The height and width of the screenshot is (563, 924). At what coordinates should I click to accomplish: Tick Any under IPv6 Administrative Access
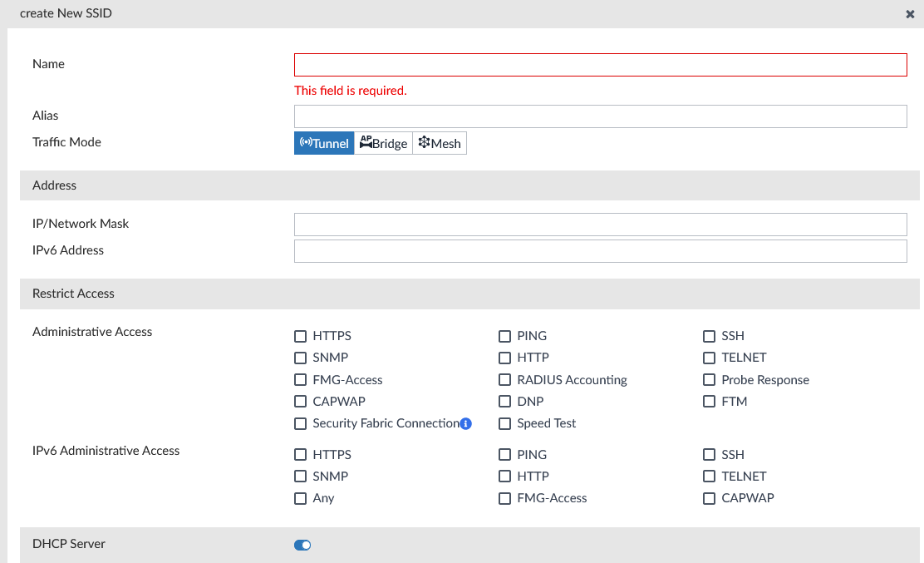click(x=300, y=498)
